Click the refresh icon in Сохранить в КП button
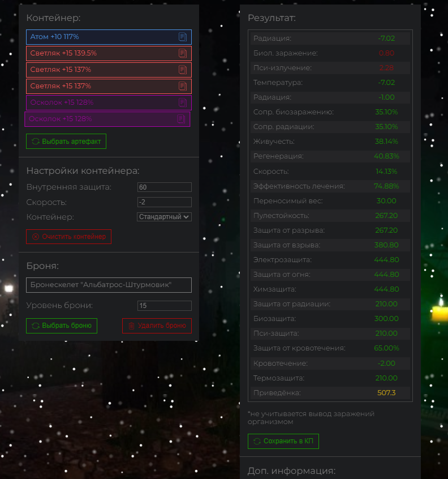 [257, 441]
